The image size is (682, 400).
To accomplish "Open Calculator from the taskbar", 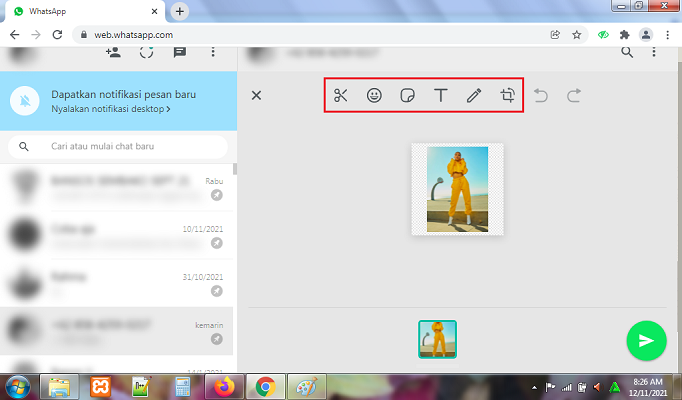I will pyautogui.click(x=183, y=387).
